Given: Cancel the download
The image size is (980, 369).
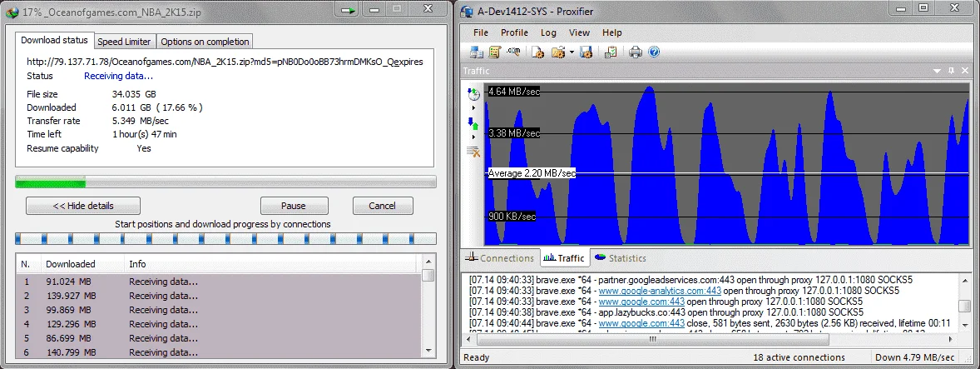Looking at the screenshot, I should (383, 206).
